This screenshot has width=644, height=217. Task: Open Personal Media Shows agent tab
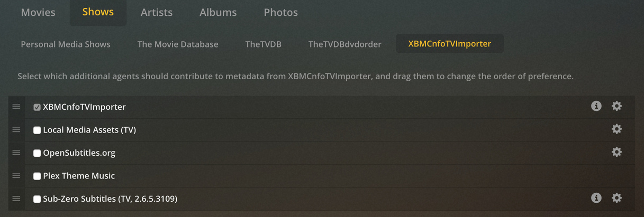pos(66,44)
